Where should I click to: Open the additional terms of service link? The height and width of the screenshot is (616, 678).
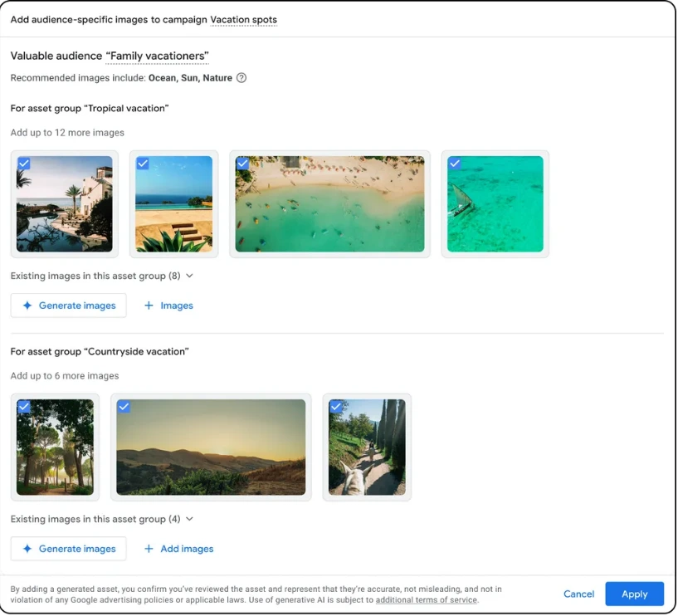pos(426,599)
